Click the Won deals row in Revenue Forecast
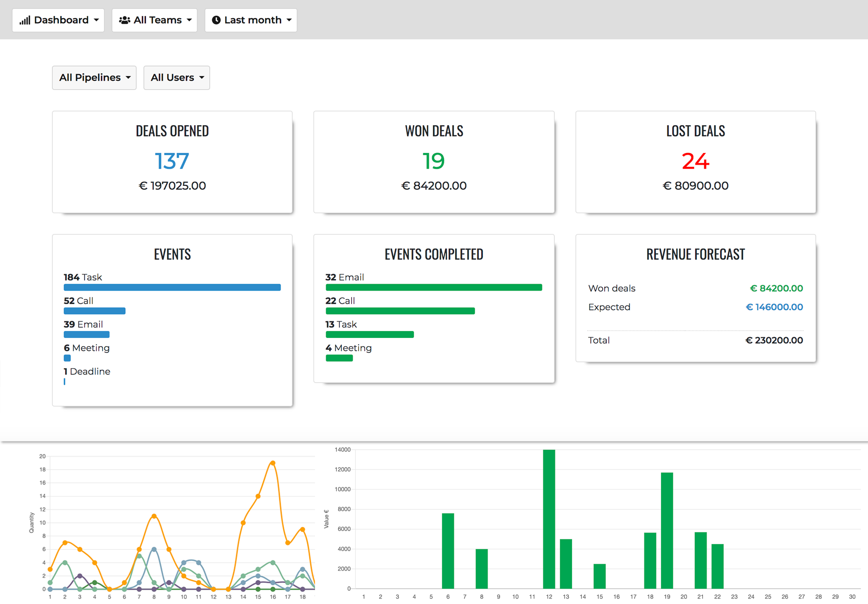 click(x=611, y=288)
